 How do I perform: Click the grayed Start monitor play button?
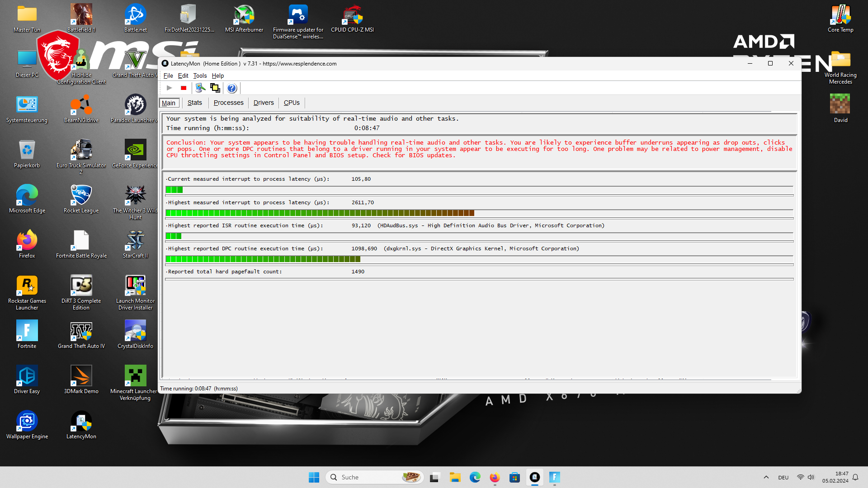tap(169, 88)
